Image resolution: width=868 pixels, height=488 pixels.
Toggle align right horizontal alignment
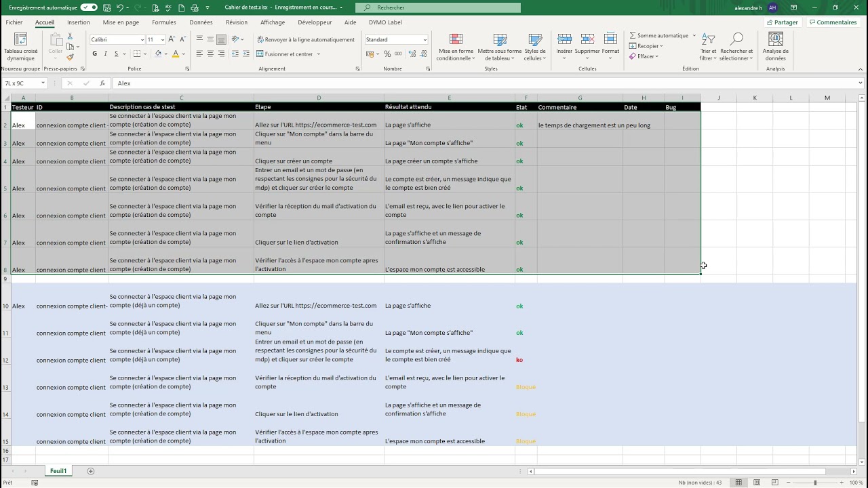pos(221,54)
